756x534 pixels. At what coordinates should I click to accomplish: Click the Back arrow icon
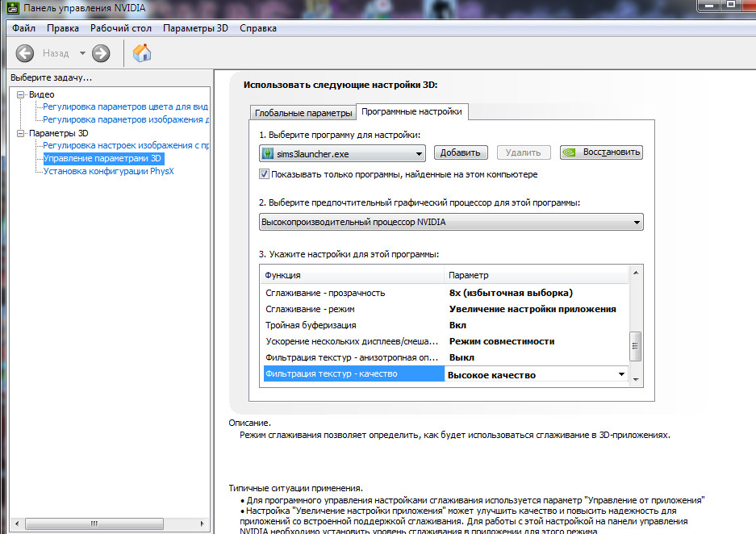tap(24, 53)
